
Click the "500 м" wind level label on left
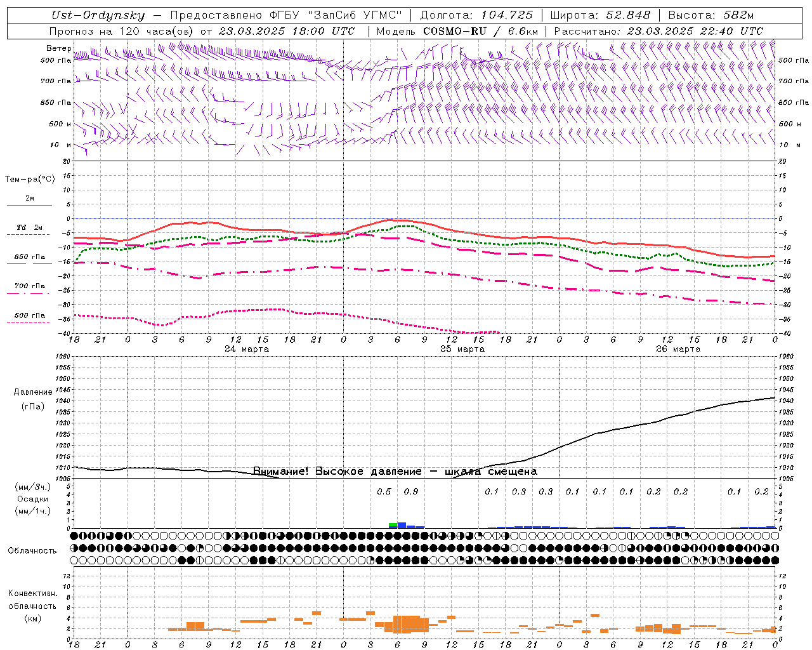(60, 124)
